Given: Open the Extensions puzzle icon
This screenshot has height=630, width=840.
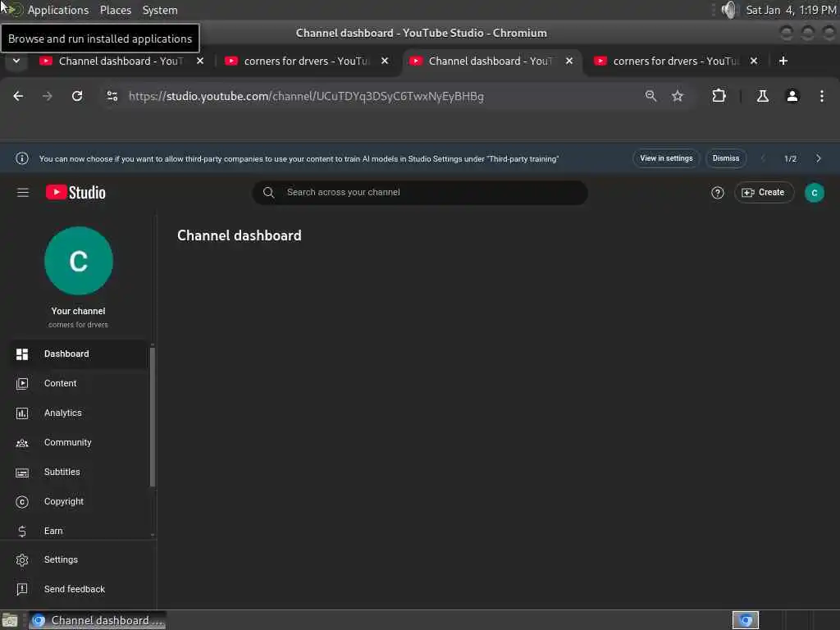Looking at the screenshot, I should click(719, 96).
